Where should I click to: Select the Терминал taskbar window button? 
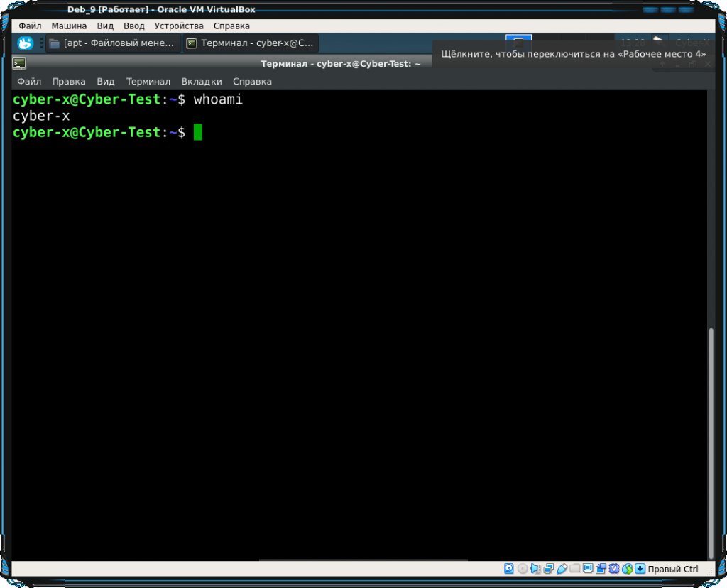[251, 43]
